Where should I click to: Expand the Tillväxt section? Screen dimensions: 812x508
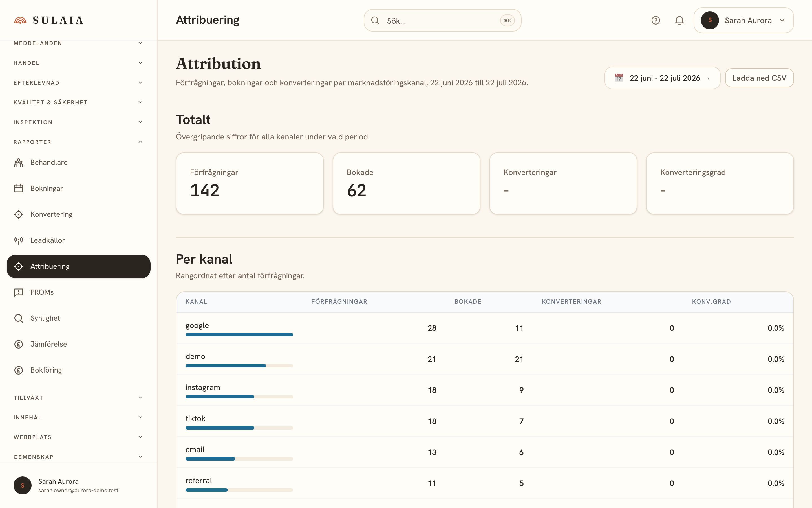tap(78, 397)
